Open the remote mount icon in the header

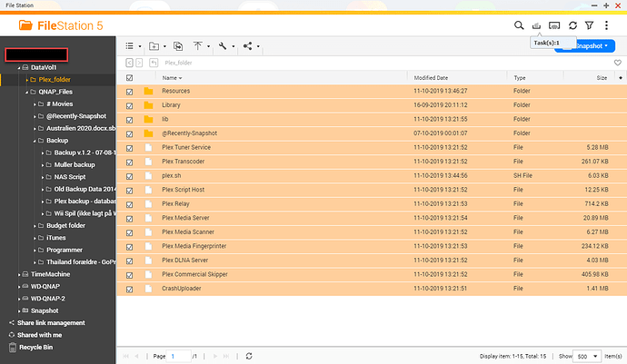pyautogui.click(x=554, y=25)
